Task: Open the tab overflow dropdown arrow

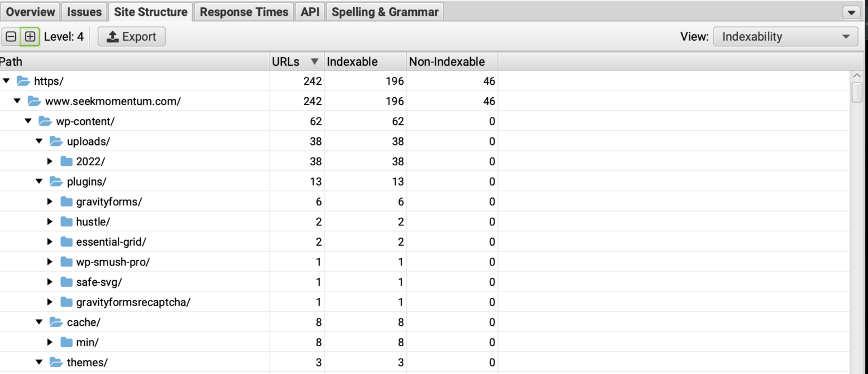Action: tap(850, 11)
